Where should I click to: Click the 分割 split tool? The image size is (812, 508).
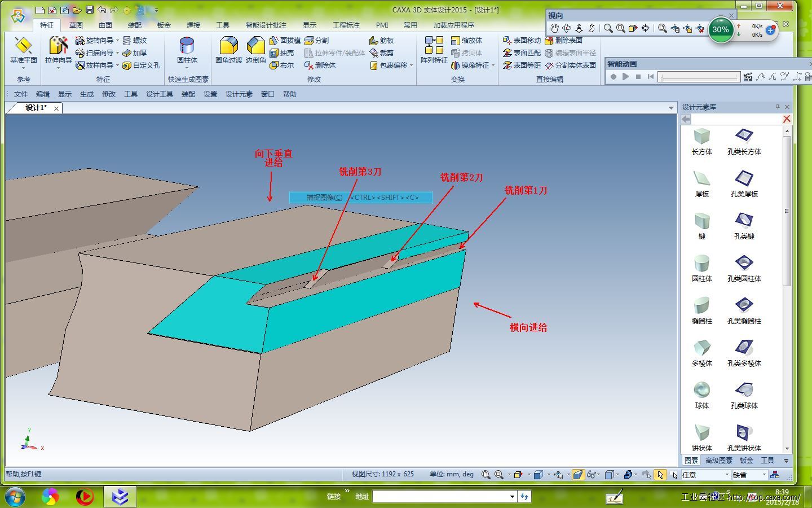pyautogui.click(x=316, y=41)
